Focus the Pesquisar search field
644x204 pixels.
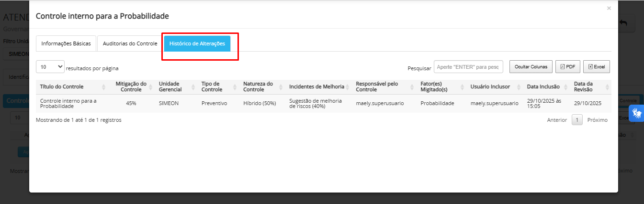468,67
